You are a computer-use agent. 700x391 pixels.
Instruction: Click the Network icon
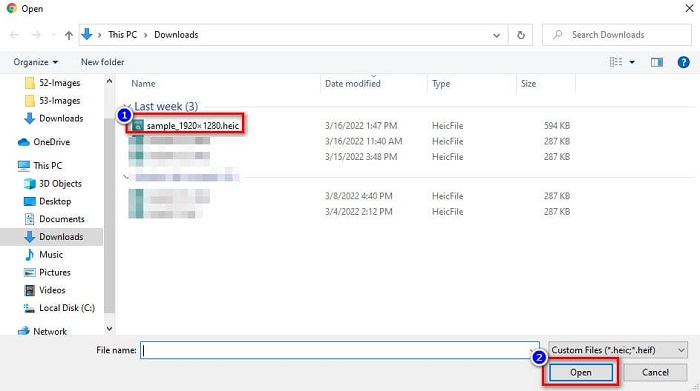pyautogui.click(x=23, y=331)
